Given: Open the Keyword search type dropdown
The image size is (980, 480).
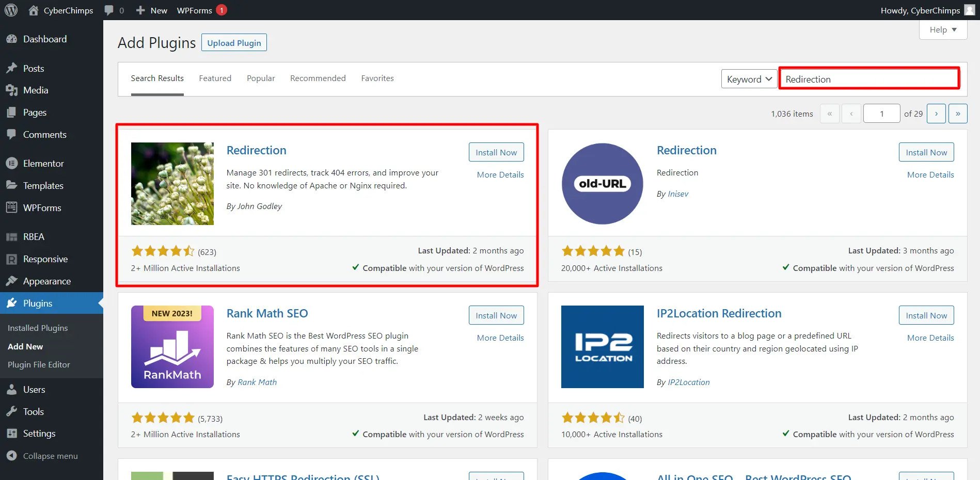Looking at the screenshot, I should (749, 79).
